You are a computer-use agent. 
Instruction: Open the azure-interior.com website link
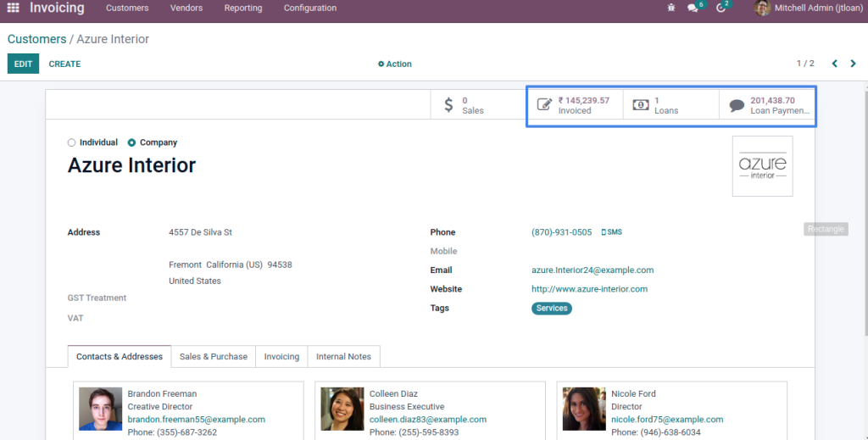click(590, 289)
